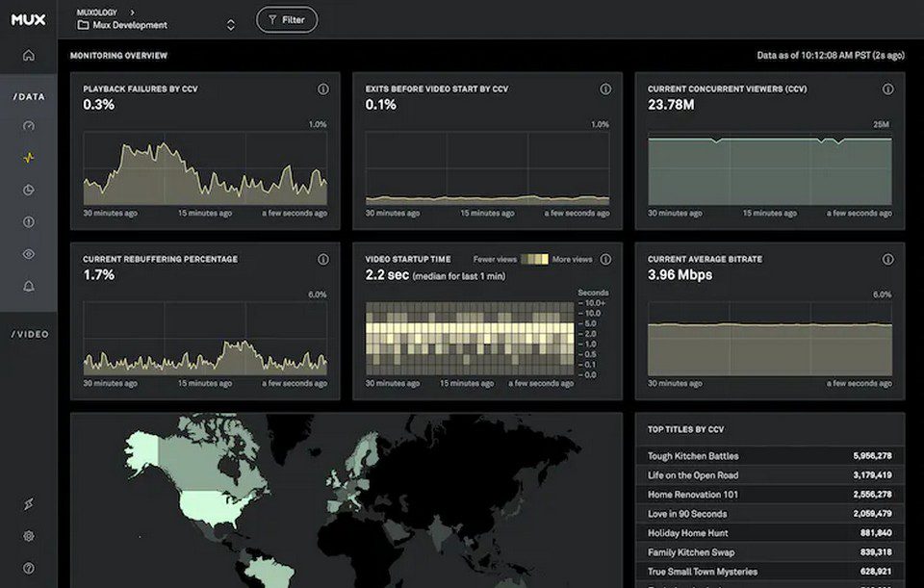Click the clock History icon in sidebar
924x588 pixels.
click(x=28, y=190)
